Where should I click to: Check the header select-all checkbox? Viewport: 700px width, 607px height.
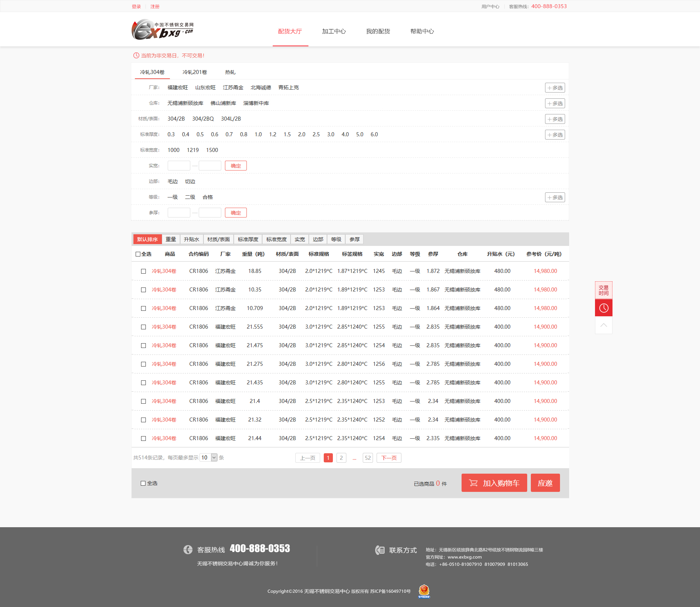(138, 254)
